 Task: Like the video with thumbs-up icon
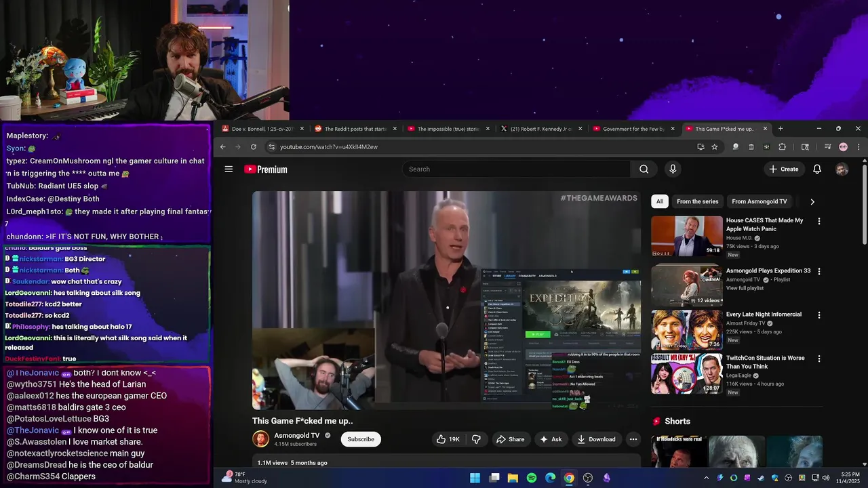[x=448, y=439]
